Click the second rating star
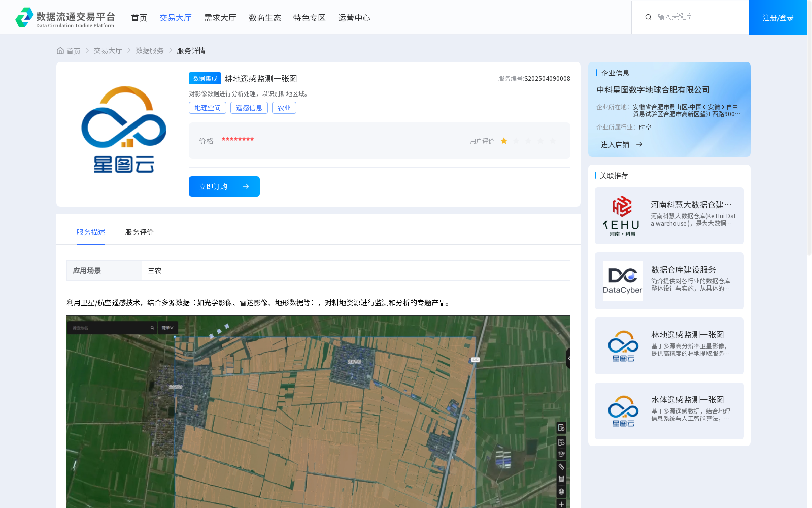The image size is (812, 508). [x=516, y=141]
